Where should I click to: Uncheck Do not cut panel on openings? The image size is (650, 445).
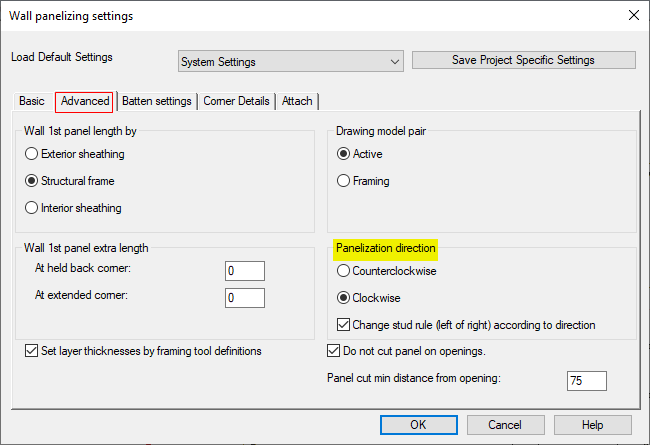335,351
